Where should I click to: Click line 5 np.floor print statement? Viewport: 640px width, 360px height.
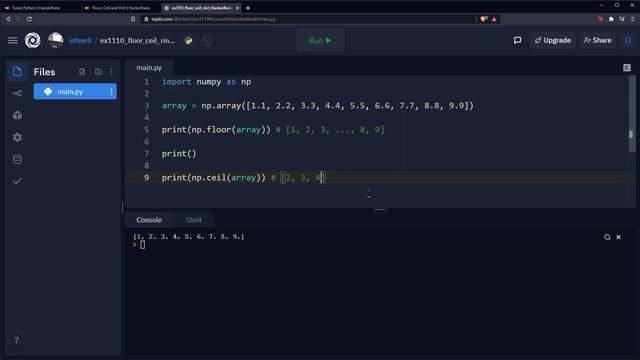pos(273,130)
